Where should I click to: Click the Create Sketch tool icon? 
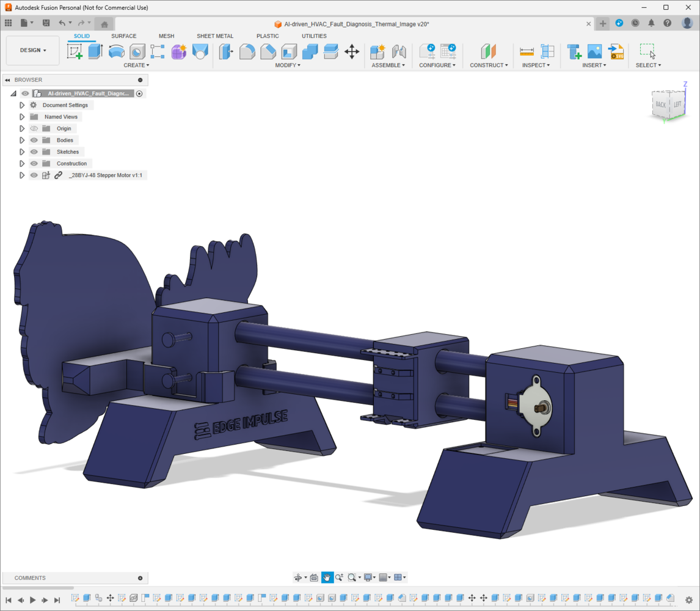pyautogui.click(x=75, y=51)
